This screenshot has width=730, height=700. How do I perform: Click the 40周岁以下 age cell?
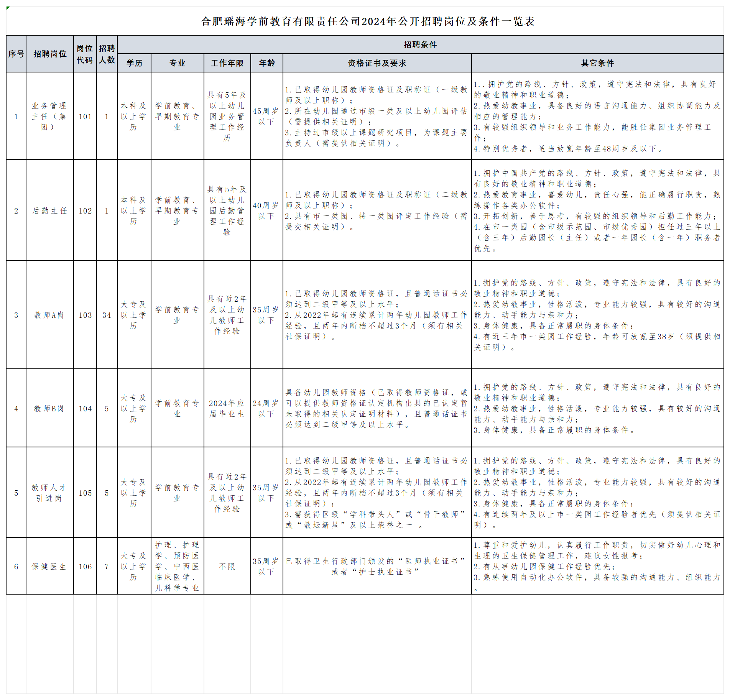(267, 210)
